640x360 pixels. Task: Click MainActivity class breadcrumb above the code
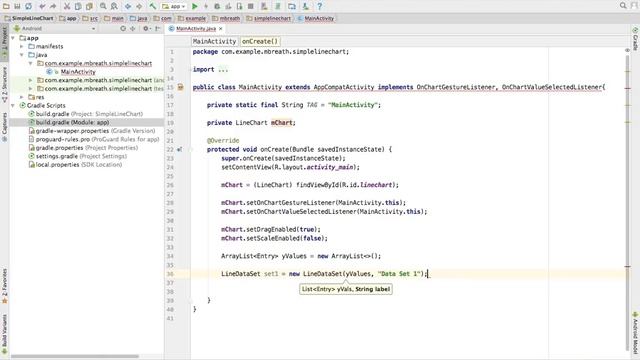[214, 41]
